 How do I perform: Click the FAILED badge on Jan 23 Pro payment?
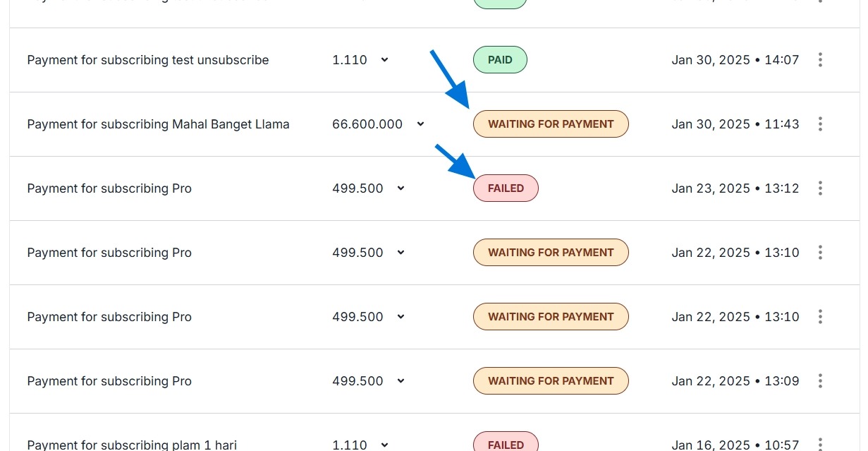(x=506, y=188)
